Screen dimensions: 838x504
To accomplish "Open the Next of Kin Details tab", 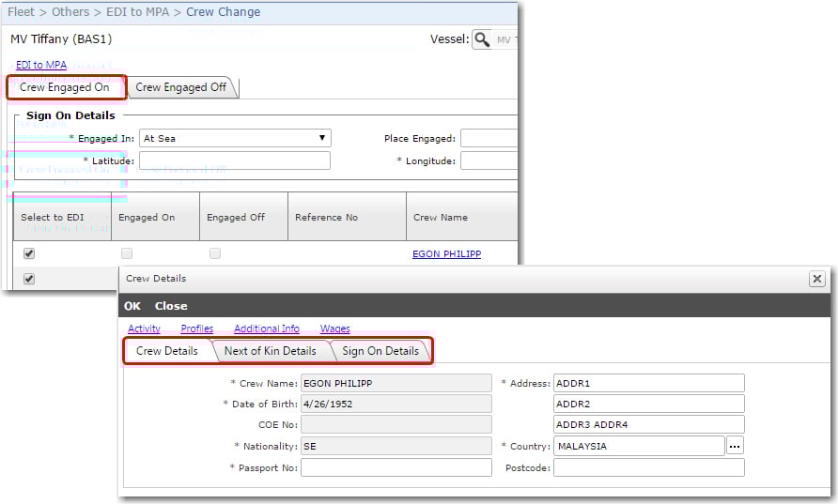I will pos(270,351).
